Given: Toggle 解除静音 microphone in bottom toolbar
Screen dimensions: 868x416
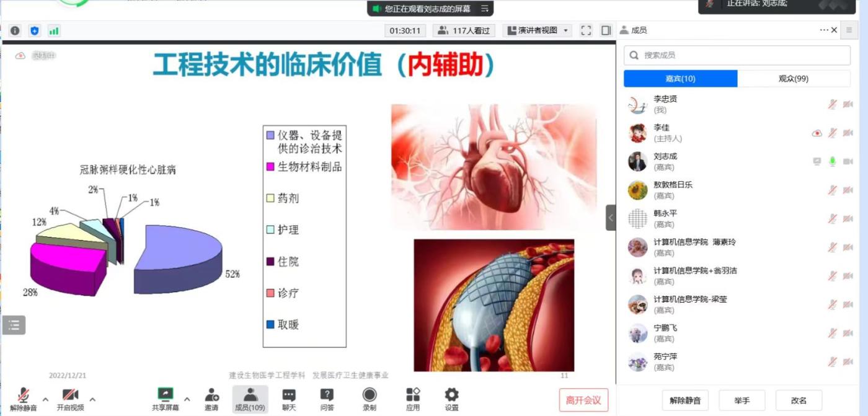Looking at the screenshot, I should click(x=24, y=399).
